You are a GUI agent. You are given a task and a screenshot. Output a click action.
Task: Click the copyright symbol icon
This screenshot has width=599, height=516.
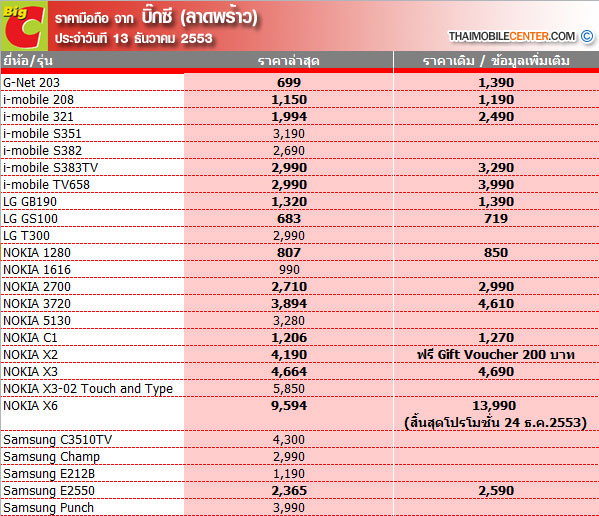[587, 36]
